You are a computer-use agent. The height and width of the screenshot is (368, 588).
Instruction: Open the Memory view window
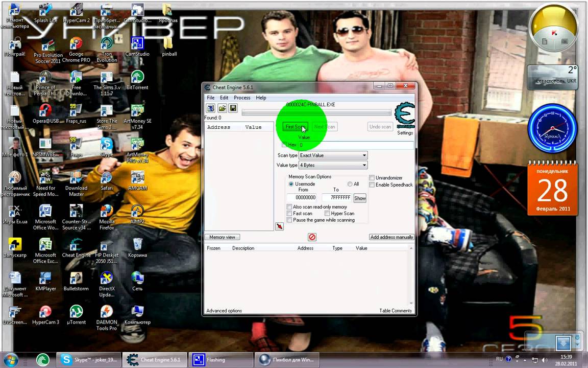click(x=223, y=237)
